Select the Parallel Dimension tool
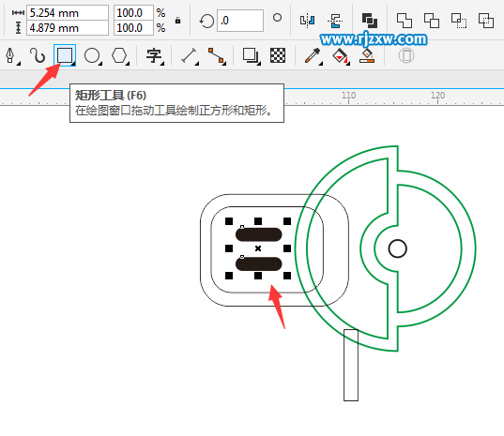This screenshot has width=504, height=436. [x=189, y=55]
